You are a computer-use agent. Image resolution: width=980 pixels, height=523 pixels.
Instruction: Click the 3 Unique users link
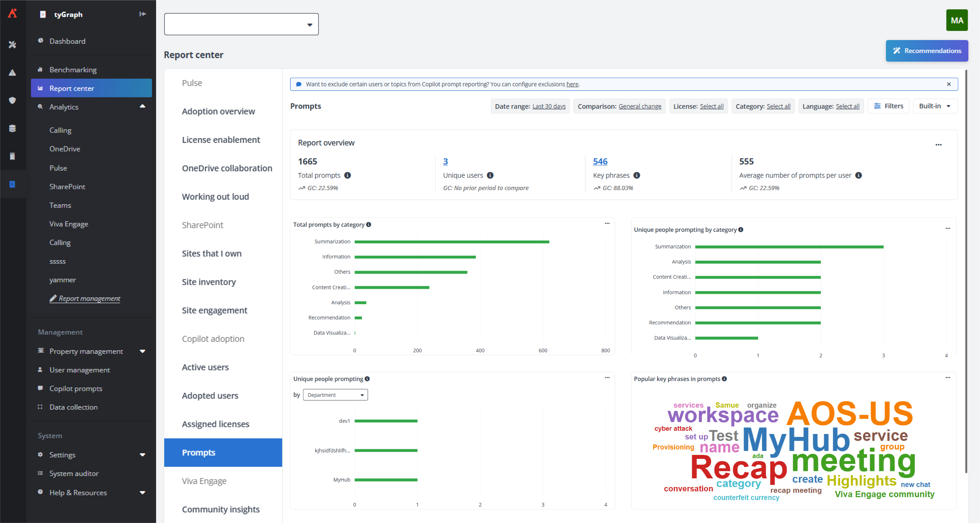tap(445, 161)
